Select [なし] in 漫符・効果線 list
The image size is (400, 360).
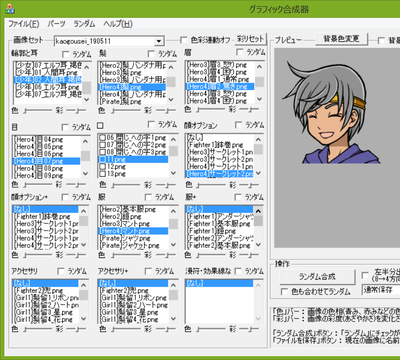tap(219, 283)
